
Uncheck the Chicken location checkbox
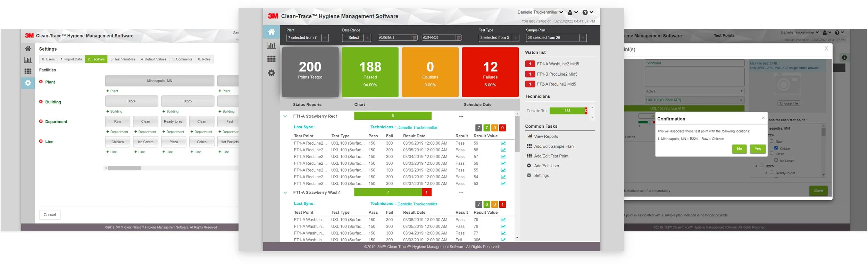pos(776,148)
